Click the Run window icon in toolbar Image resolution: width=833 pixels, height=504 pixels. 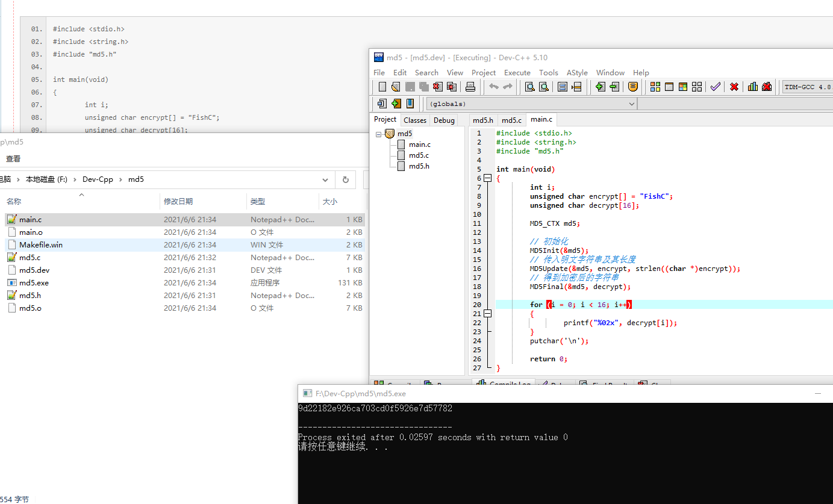click(669, 87)
